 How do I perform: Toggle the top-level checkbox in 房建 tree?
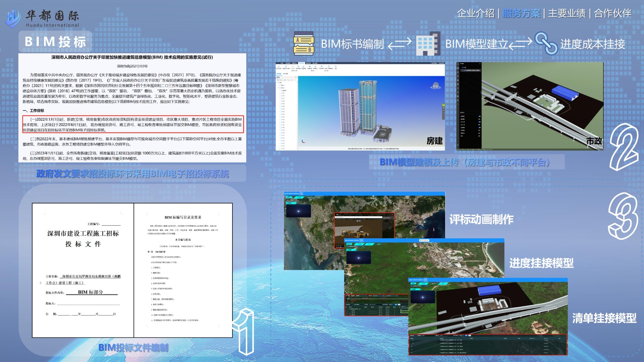(x=278, y=82)
